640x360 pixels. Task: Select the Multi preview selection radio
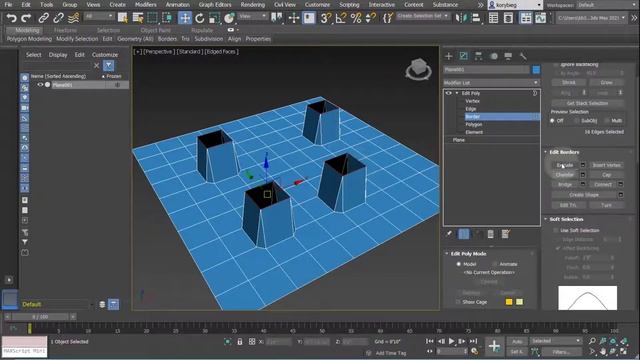607,121
